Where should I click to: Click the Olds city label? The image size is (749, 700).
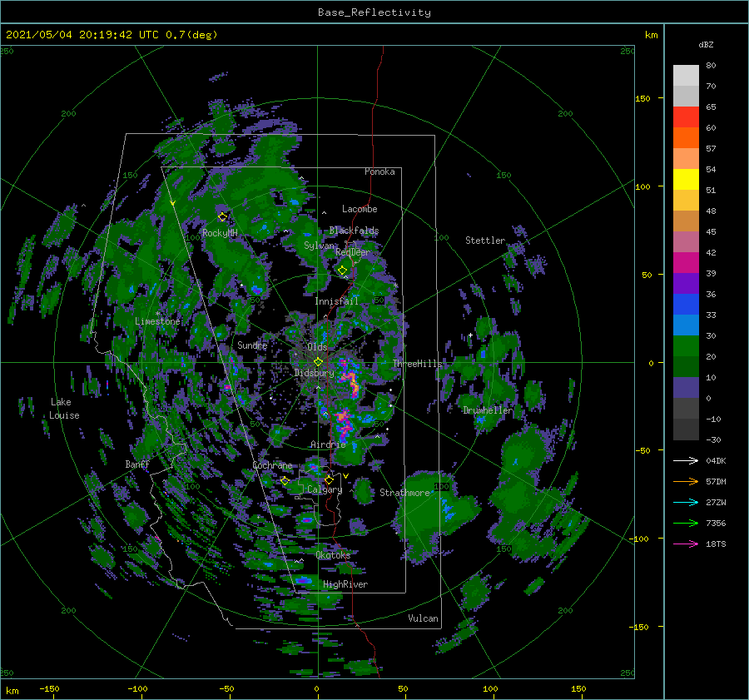coord(317,347)
